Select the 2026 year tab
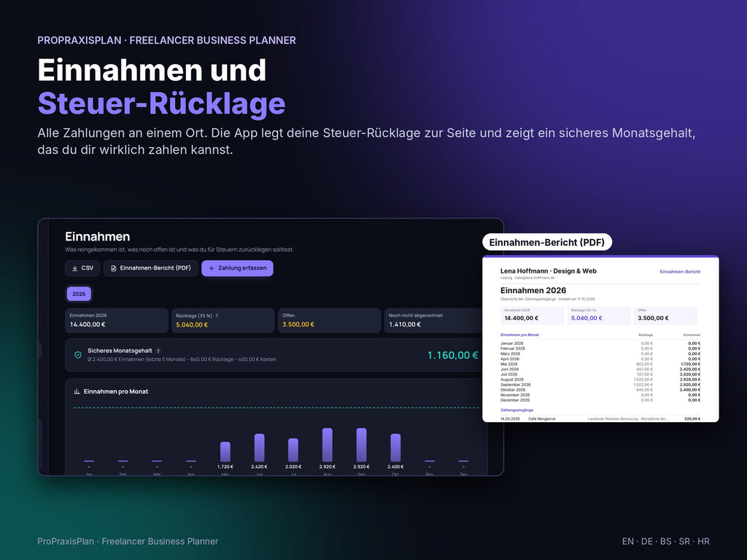This screenshot has width=747, height=560. pyautogui.click(x=79, y=294)
